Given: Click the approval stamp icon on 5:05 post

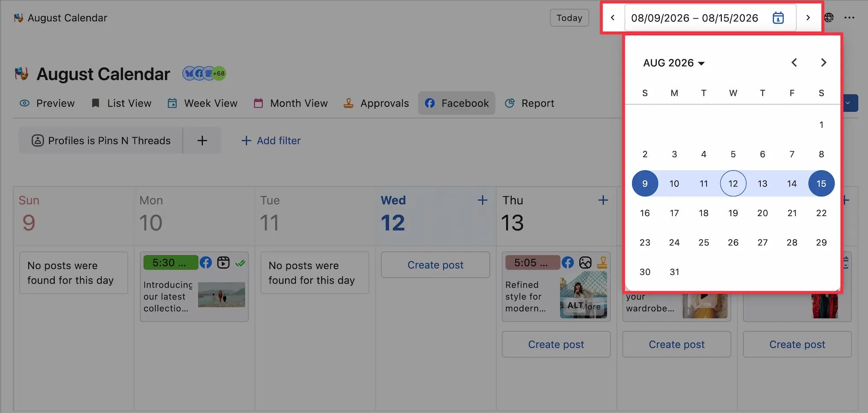Looking at the screenshot, I should pos(602,262).
